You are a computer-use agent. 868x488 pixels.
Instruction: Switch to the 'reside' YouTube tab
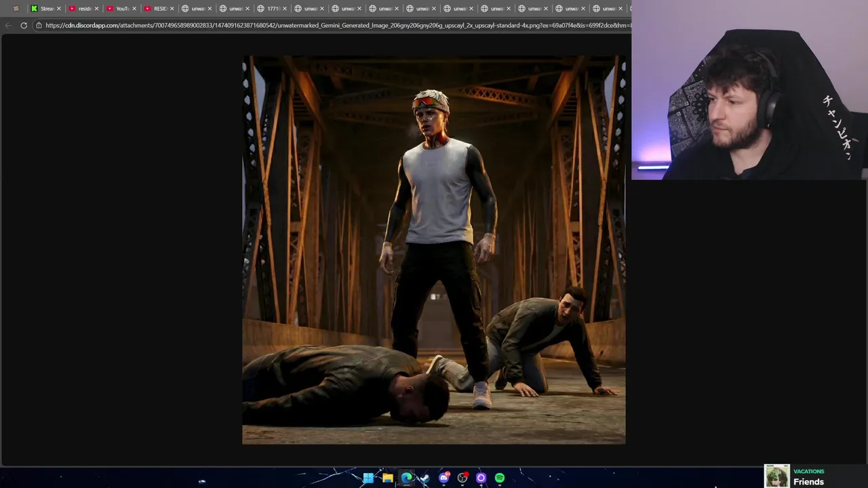[x=84, y=9]
